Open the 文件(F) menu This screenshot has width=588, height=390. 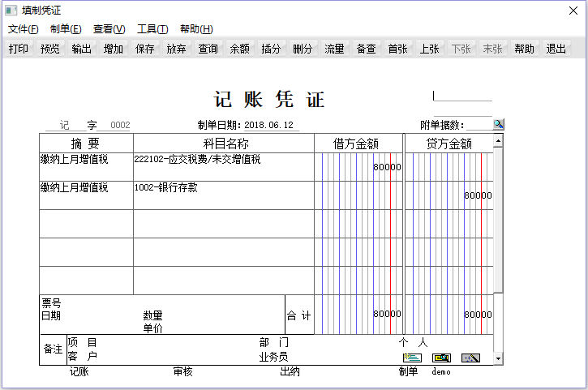click(x=24, y=29)
